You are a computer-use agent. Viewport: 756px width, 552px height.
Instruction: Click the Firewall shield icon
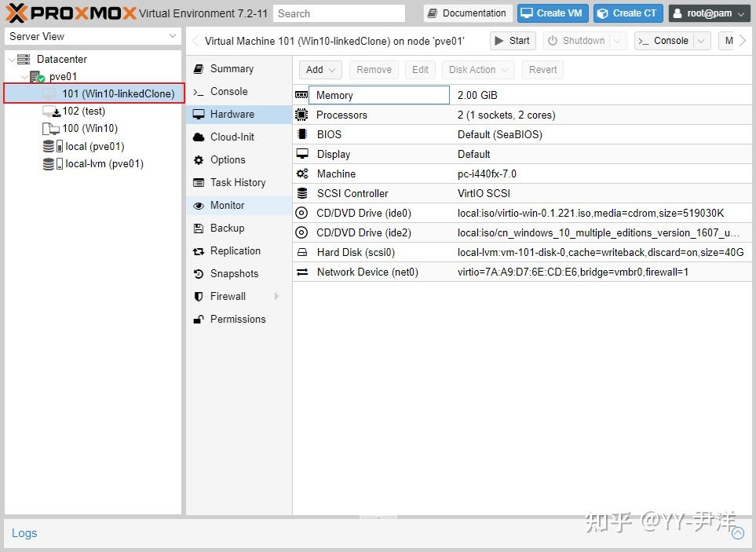pyautogui.click(x=198, y=297)
